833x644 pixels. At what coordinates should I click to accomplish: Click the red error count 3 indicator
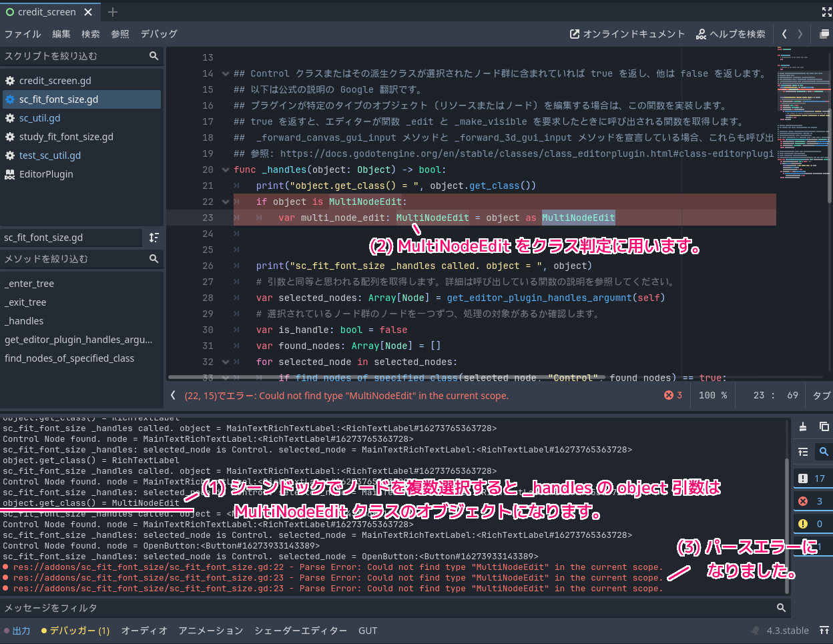673,395
